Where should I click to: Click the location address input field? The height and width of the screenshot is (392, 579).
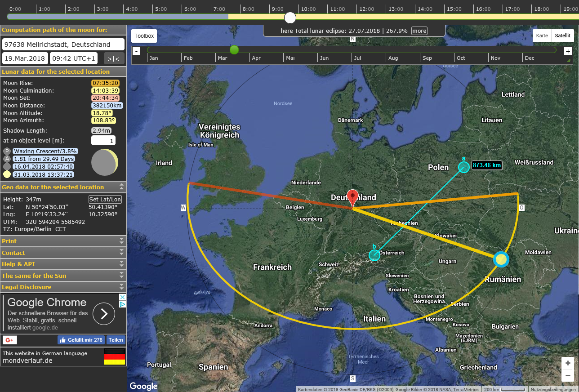pos(63,45)
